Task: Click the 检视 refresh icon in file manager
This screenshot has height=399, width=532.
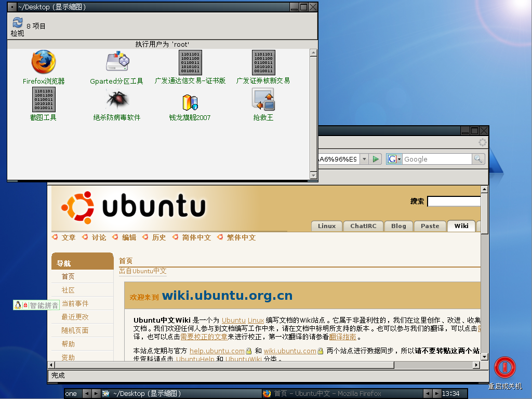Action: click(17, 22)
